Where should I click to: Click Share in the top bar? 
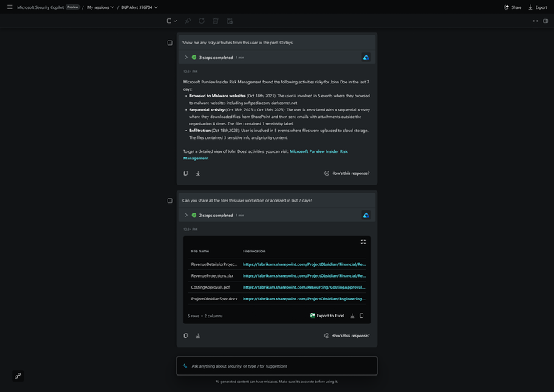(513, 7)
